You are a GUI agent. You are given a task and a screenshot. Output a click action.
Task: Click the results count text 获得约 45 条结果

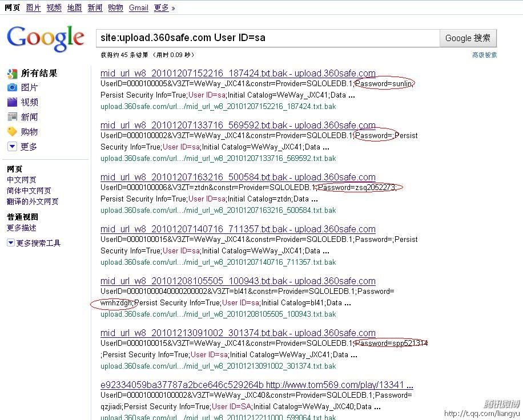coord(124,55)
